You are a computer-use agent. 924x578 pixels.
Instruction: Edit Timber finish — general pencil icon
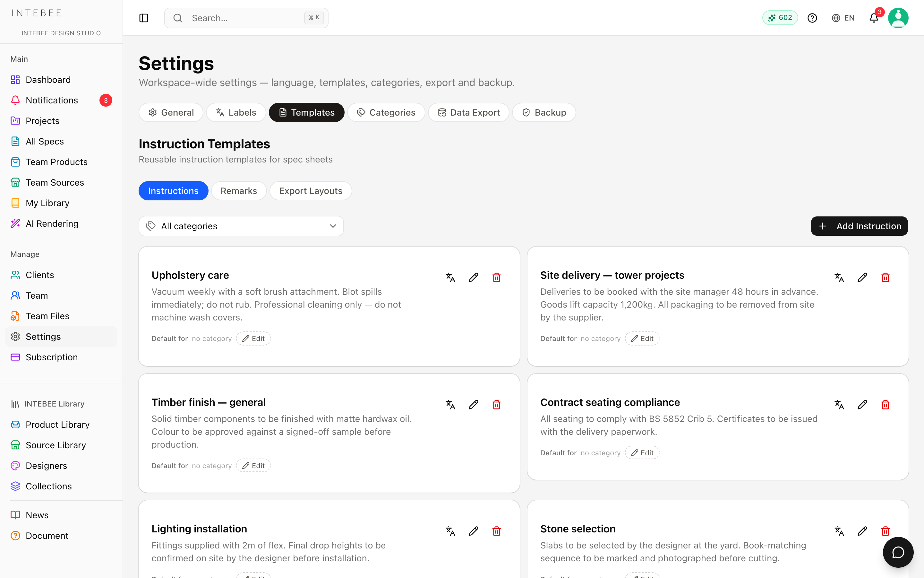coord(474,405)
